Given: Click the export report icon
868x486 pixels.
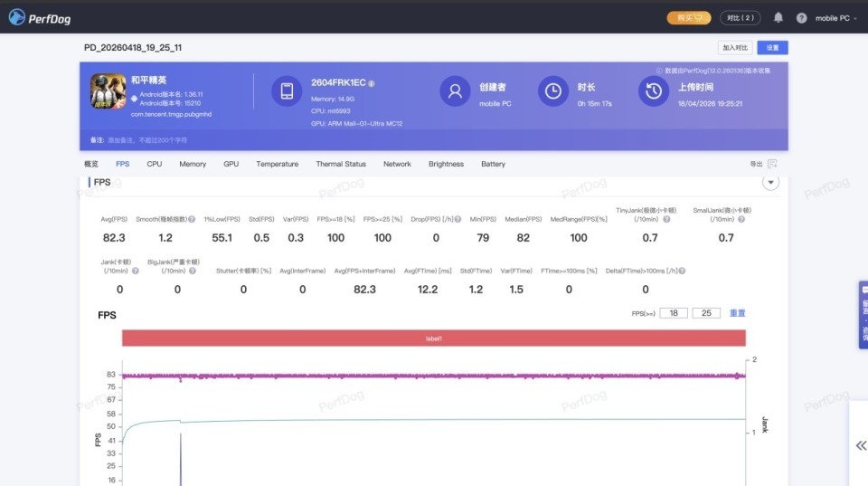Looking at the screenshot, I should (x=772, y=164).
